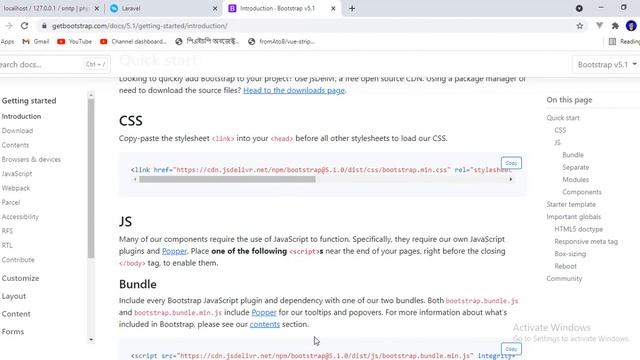Open RTL in the sidebar
The image size is (640, 360).
point(7,245)
